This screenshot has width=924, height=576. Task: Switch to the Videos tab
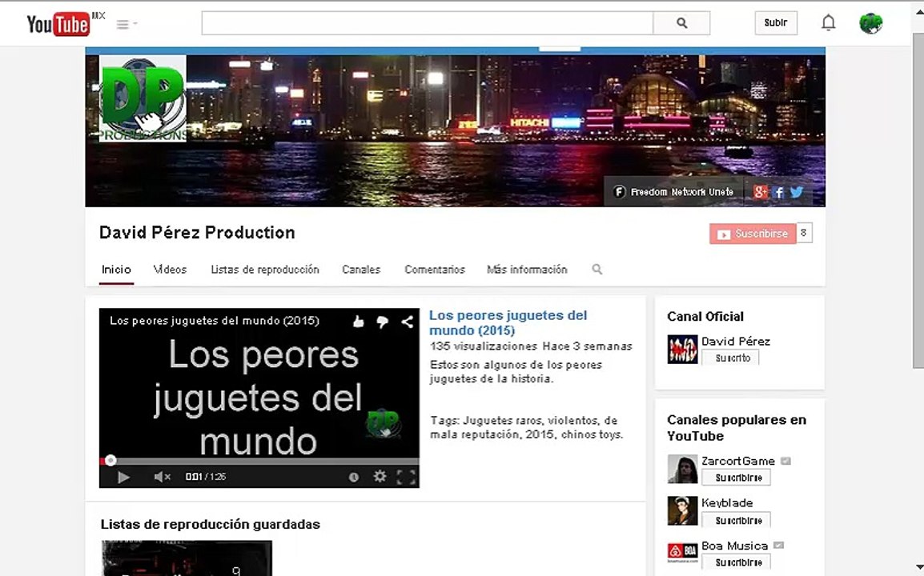[x=170, y=270]
